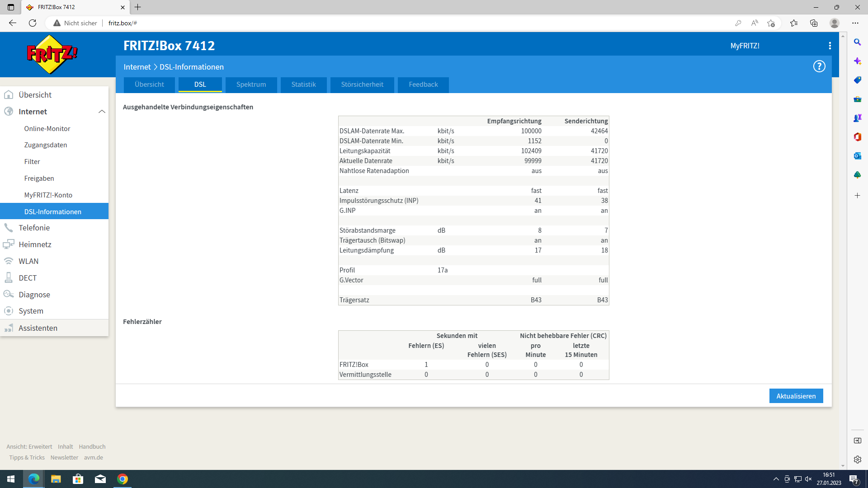Select the Heimnetz sidebar icon

point(9,244)
